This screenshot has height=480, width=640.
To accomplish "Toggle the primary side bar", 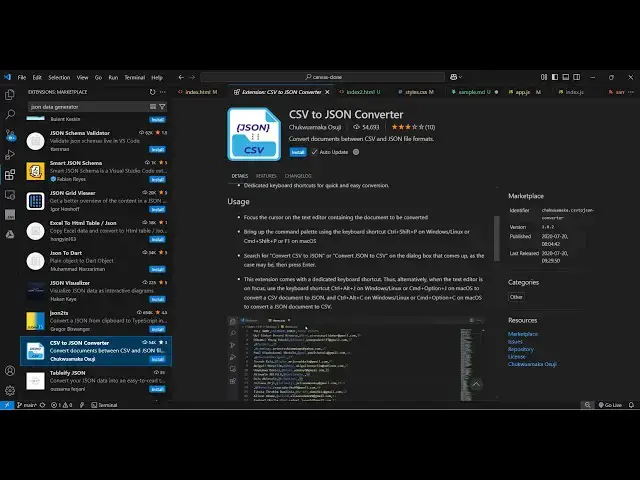I will tap(555, 77).
